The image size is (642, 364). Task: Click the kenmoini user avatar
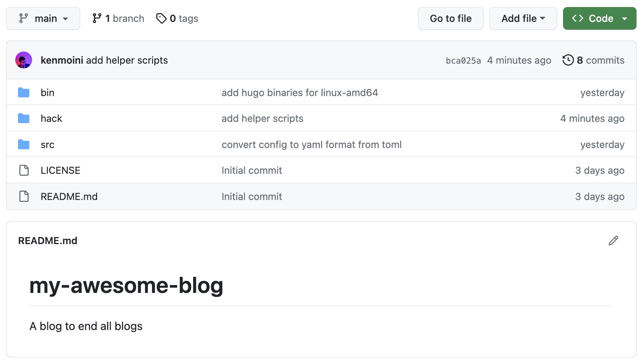(23, 60)
